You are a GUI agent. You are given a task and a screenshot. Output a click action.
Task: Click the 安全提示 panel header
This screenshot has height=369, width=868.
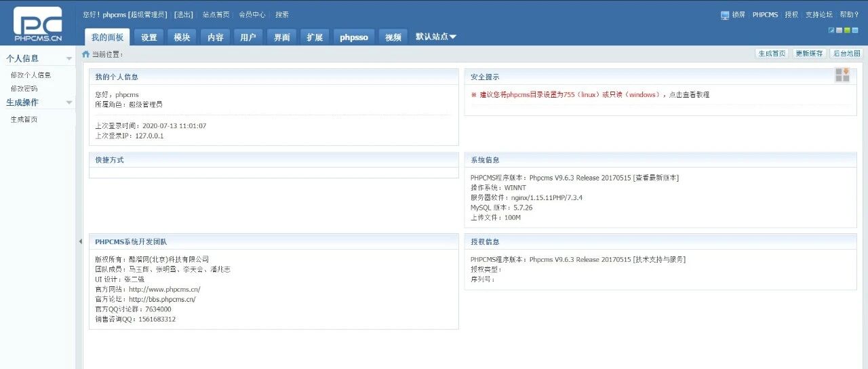point(660,77)
